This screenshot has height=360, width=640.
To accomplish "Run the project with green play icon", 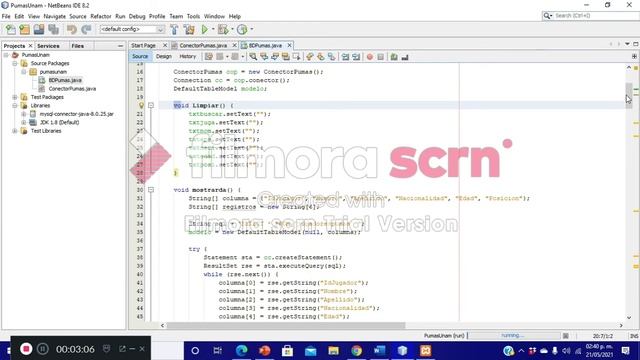I will point(204,29).
